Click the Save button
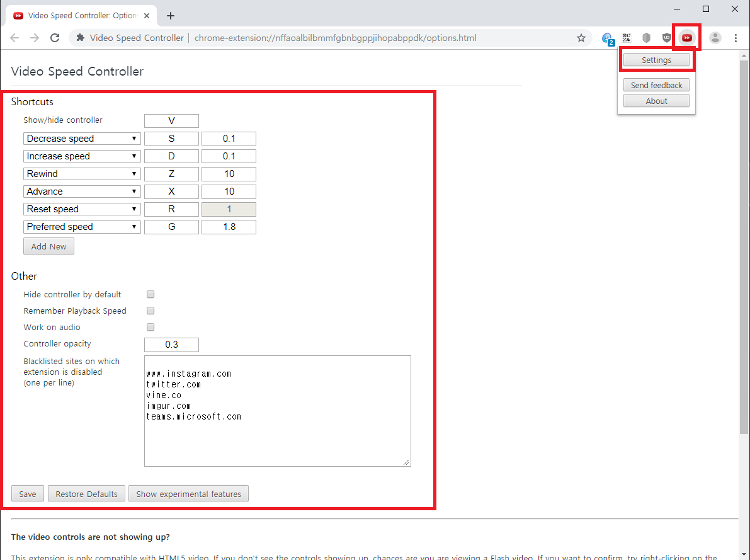This screenshot has height=560, width=750. pos(27,494)
